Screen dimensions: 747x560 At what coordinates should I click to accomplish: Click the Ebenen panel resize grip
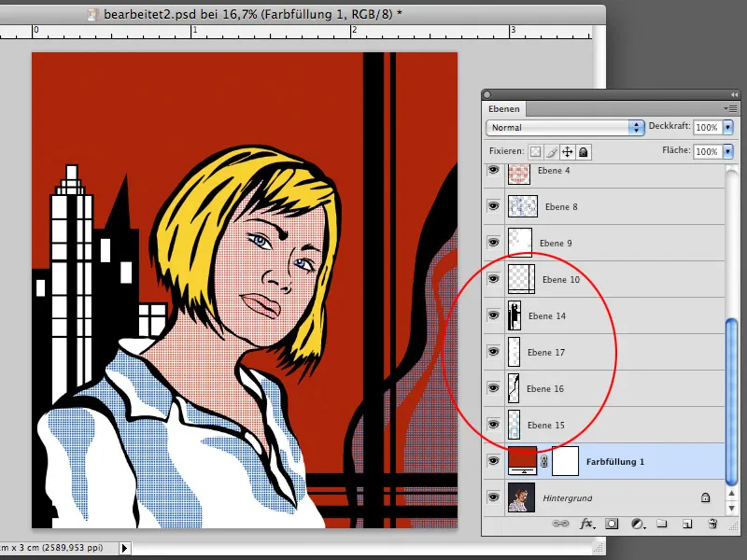click(733, 525)
